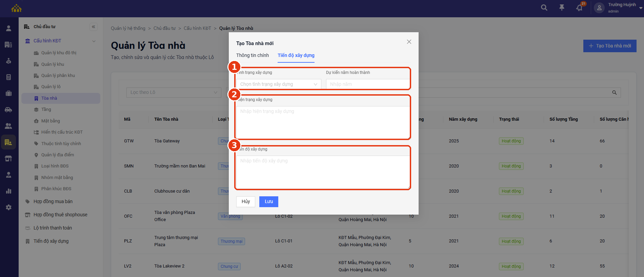Click the Hủy button
644x277 pixels.
(246, 202)
